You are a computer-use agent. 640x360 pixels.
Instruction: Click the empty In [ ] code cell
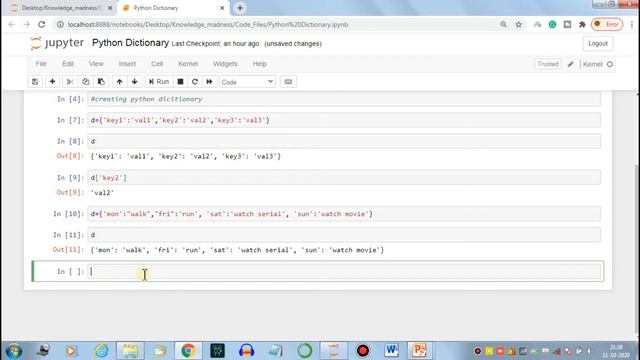(344, 271)
